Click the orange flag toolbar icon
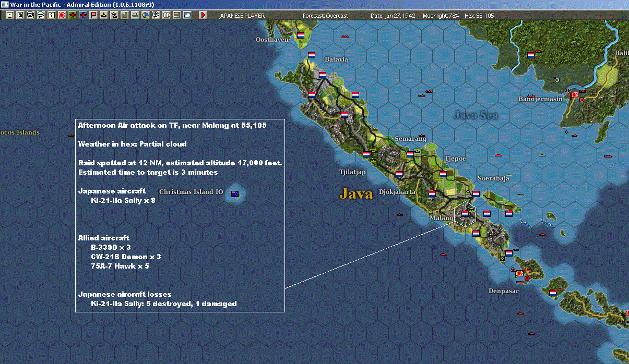The image size is (629, 364). [93, 15]
